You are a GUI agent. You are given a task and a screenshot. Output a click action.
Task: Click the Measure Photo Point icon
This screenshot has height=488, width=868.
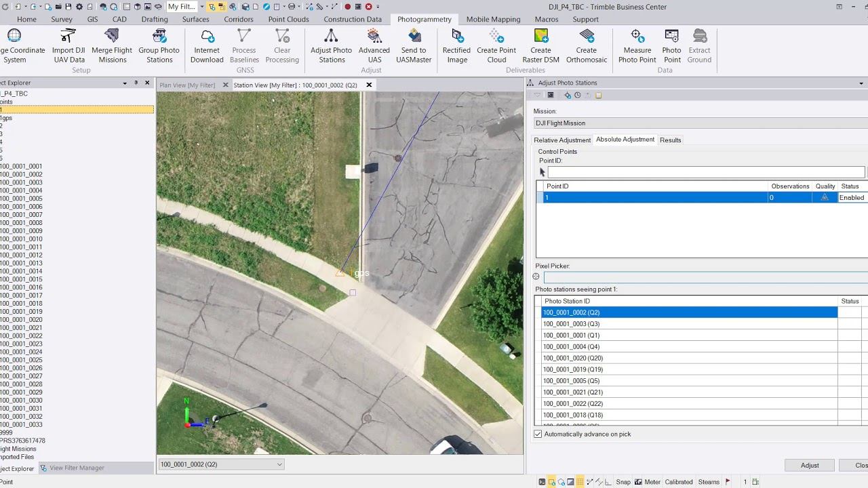pyautogui.click(x=637, y=45)
